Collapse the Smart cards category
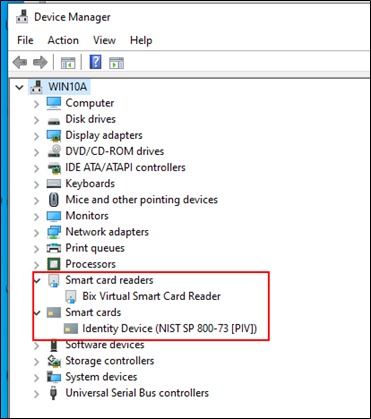The width and height of the screenshot is (371, 419). (37, 313)
